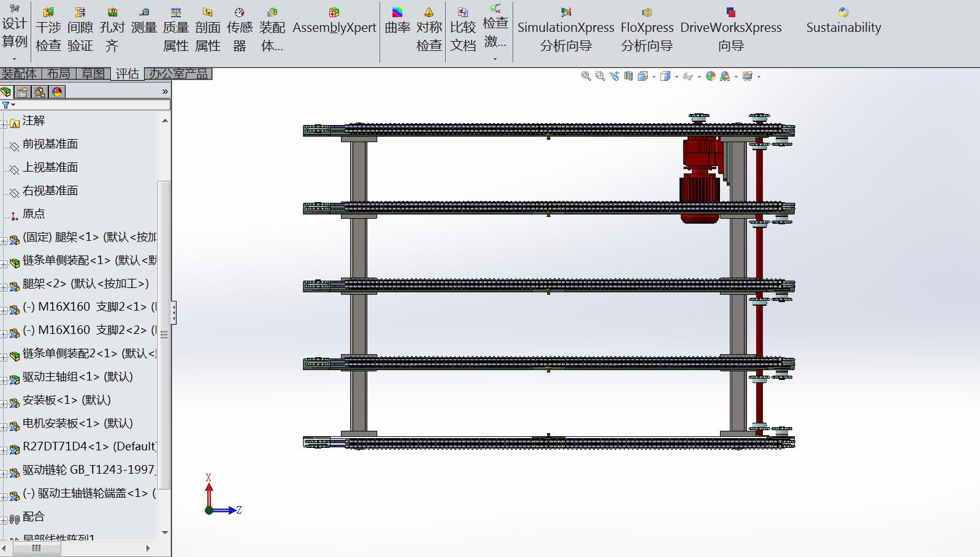Expand 驱动主轴组<1> tree node
The height and width of the screenshot is (557, 980).
point(4,381)
